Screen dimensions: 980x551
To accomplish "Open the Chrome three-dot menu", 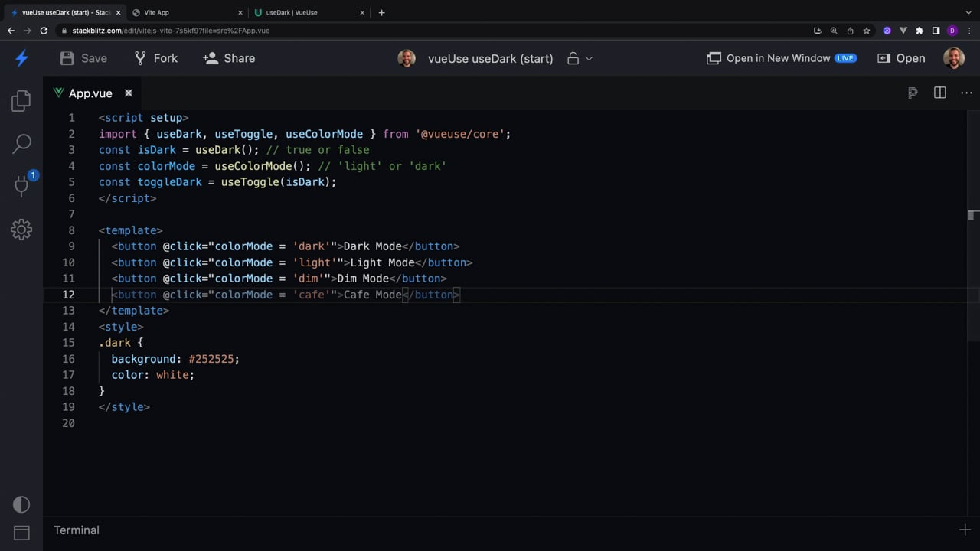I will pos(969,31).
